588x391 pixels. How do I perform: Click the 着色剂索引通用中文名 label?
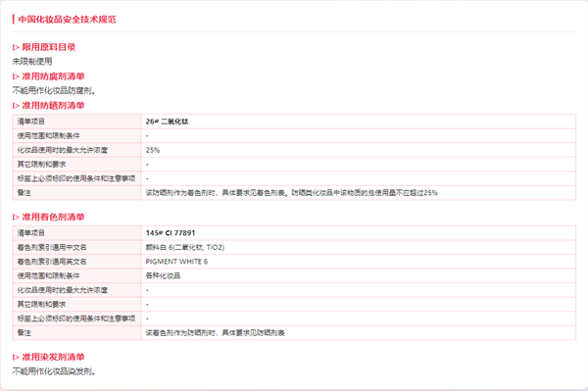tap(52, 247)
